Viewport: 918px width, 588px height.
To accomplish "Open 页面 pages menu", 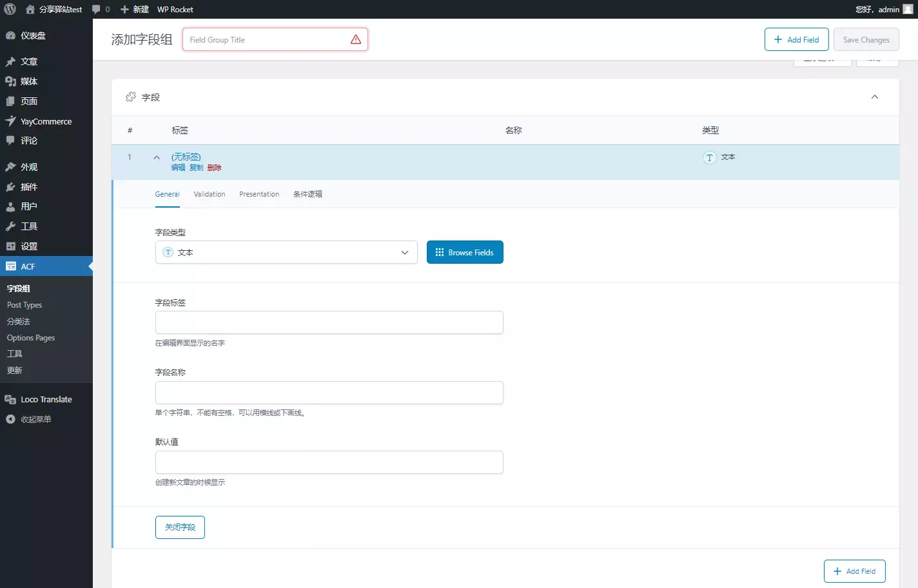I will click(46, 101).
